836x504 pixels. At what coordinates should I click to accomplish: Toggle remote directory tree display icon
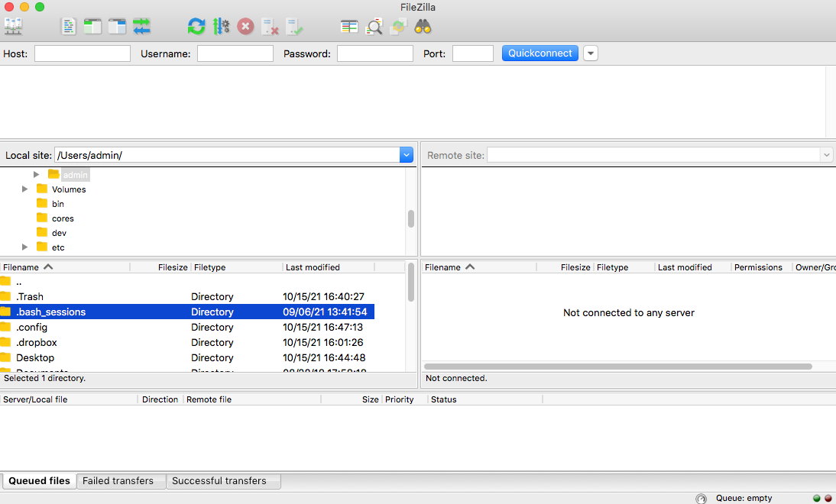tap(117, 26)
